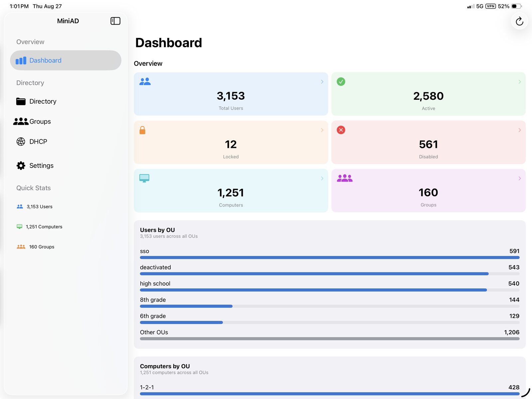The height and width of the screenshot is (399, 532).
Task: Open the 12 Locked card
Action: [231, 142]
